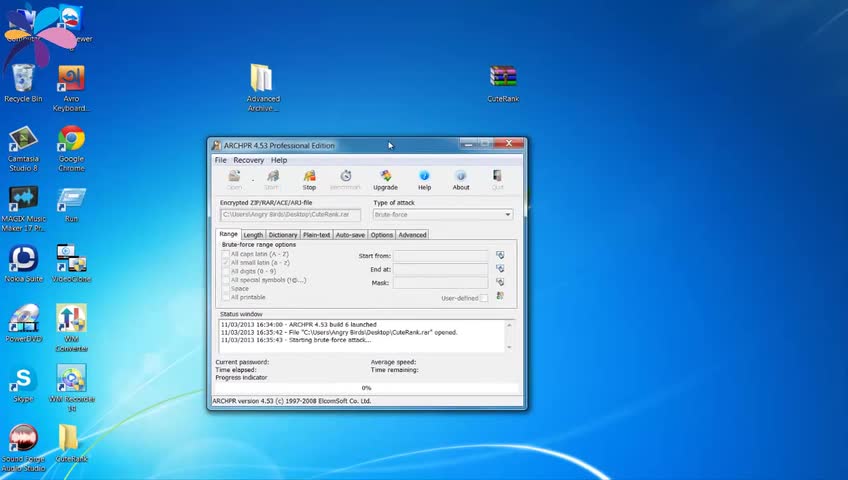Screen dimensions: 848x480
Task: Toggle the All printable checkbox
Action: [226, 297]
